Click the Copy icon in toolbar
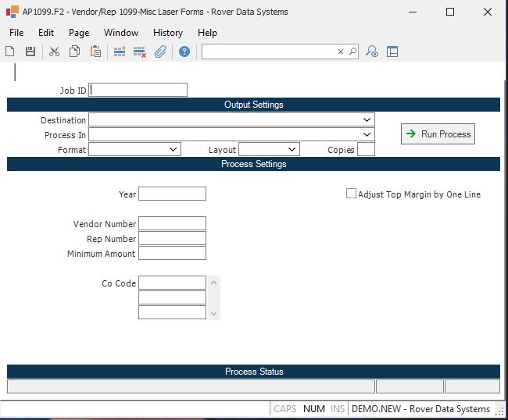This screenshot has width=508, height=420. (x=74, y=52)
